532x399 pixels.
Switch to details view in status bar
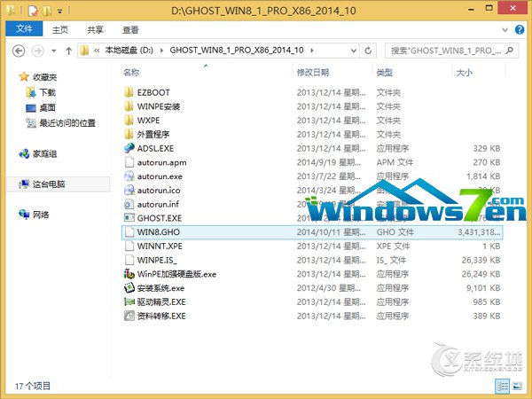(505, 386)
